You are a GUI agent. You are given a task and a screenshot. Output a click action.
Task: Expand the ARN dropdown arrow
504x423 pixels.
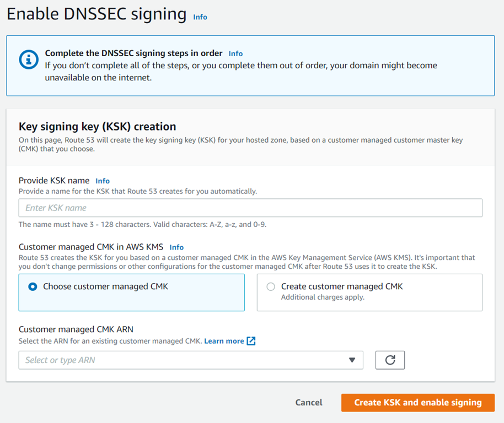(352, 360)
